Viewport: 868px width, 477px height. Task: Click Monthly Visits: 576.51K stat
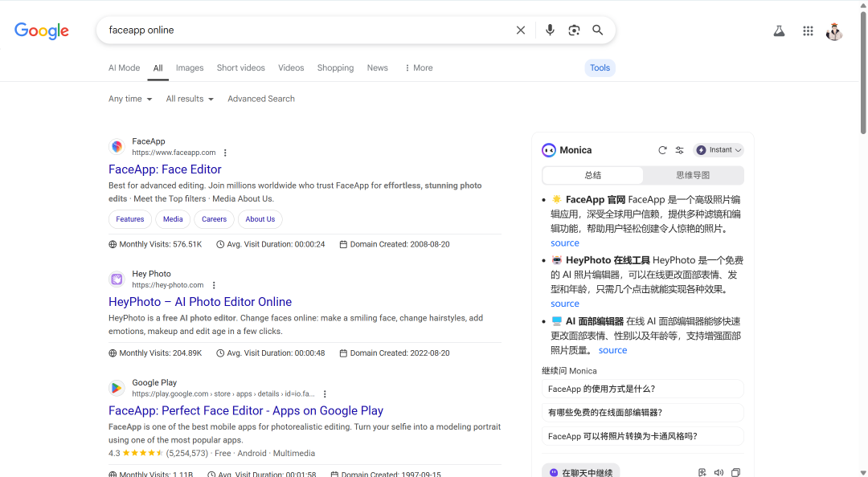[x=156, y=244]
